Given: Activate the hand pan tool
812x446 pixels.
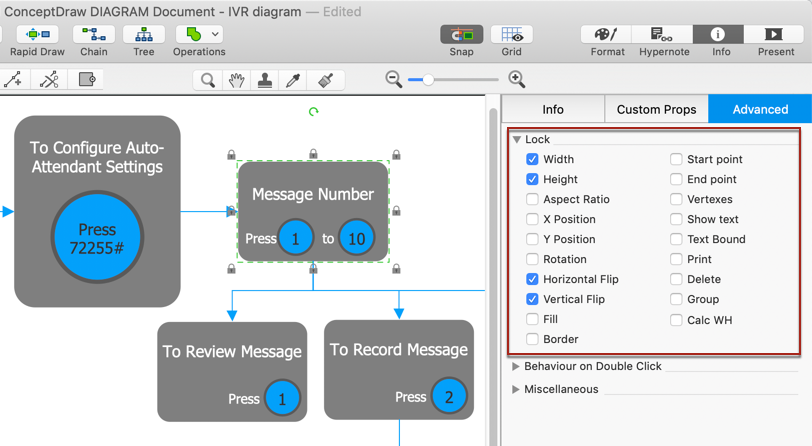Looking at the screenshot, I should coord(236,80).
